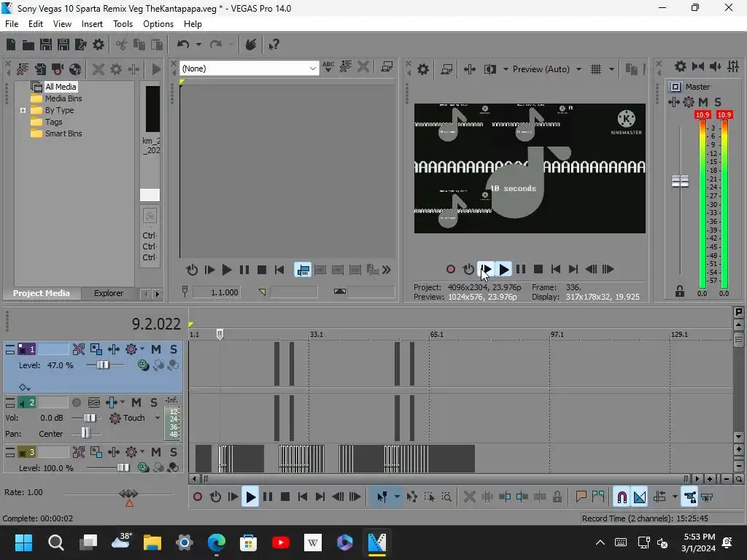Click the Save project icon
Viewport: 747px width, 560px height.
coord(46,44)
